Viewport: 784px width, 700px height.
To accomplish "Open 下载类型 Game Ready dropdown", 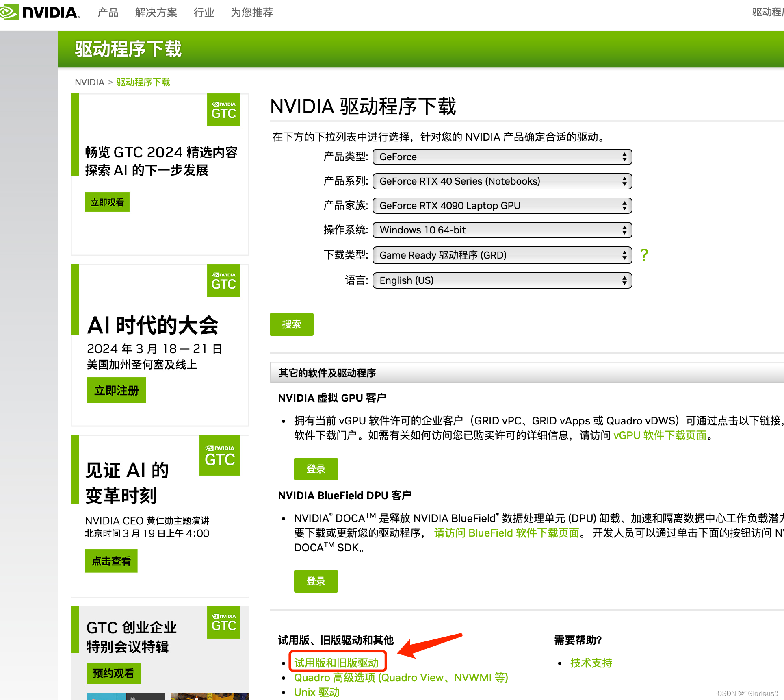I will (x=502, y=255).
